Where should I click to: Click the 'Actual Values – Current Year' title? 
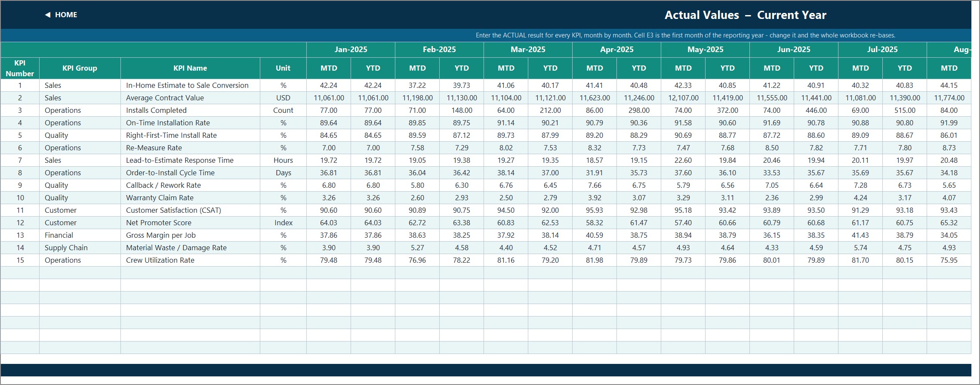(745, 15)
